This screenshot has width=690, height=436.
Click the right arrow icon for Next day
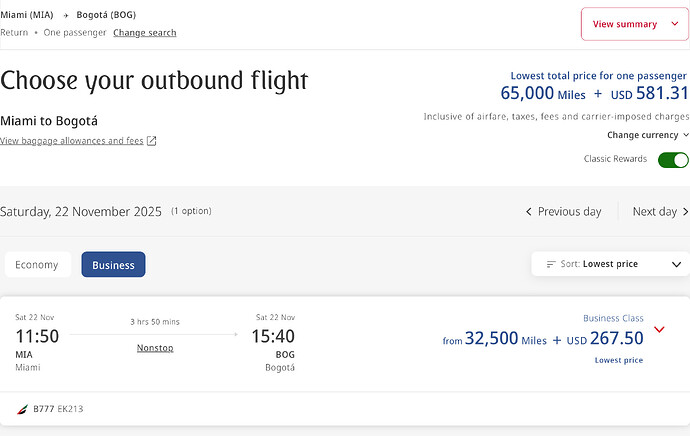pyautogui.click(x=685, y=212)
